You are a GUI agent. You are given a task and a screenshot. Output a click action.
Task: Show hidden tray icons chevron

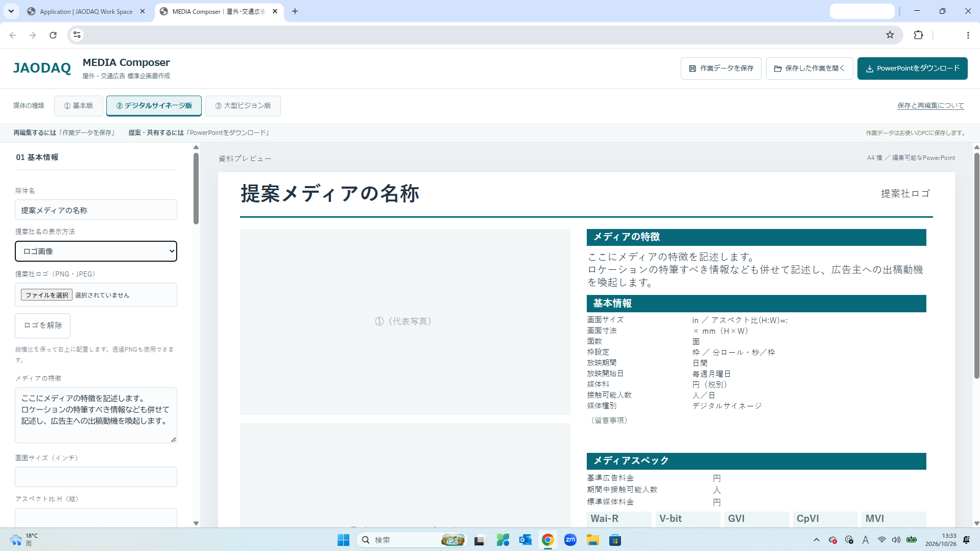[816, 540]
